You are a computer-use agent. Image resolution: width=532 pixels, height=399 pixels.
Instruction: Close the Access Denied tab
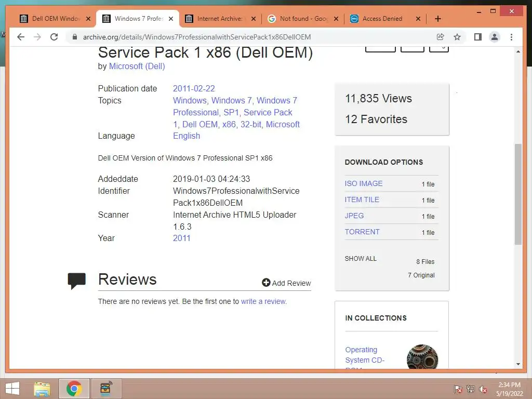(x=418, y=19)
